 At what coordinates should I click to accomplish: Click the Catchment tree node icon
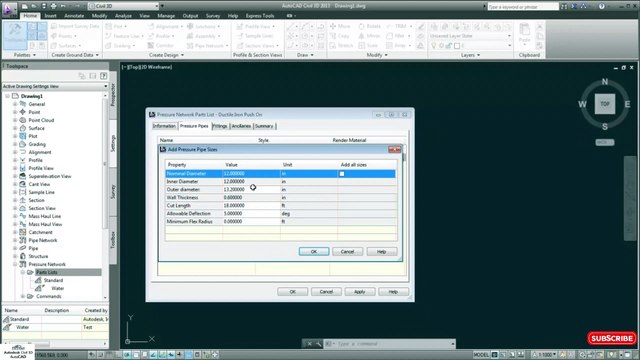[x=23, y=232]
